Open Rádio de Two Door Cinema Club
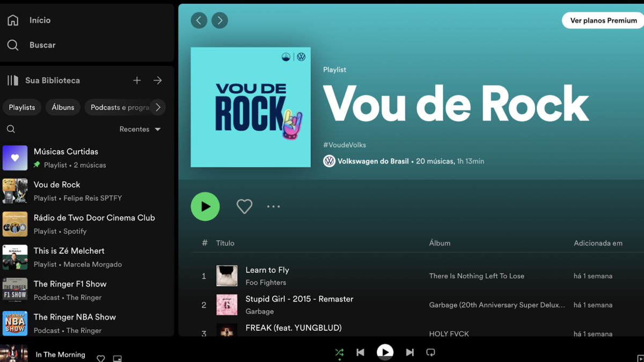Screen dimensions: 644x362 click(88, 224)
